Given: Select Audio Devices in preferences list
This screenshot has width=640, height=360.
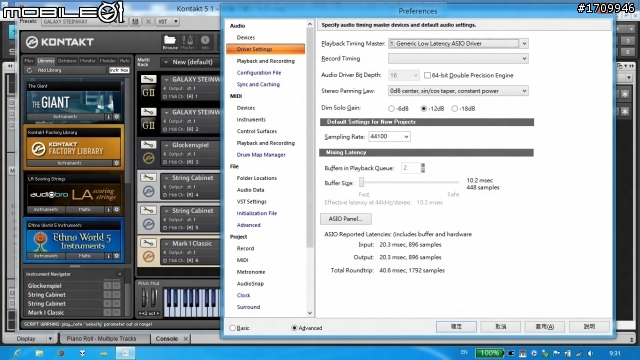Looking at the screenshot, I should (246, 38).
